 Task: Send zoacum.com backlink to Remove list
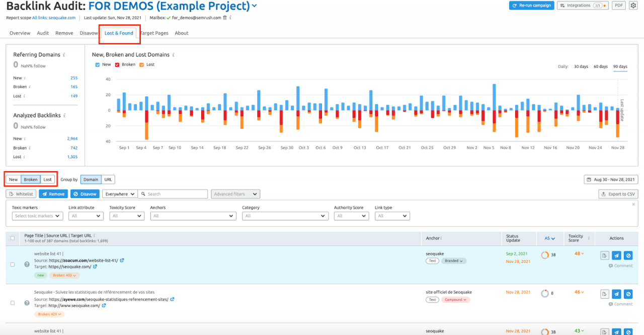point(616,255)
